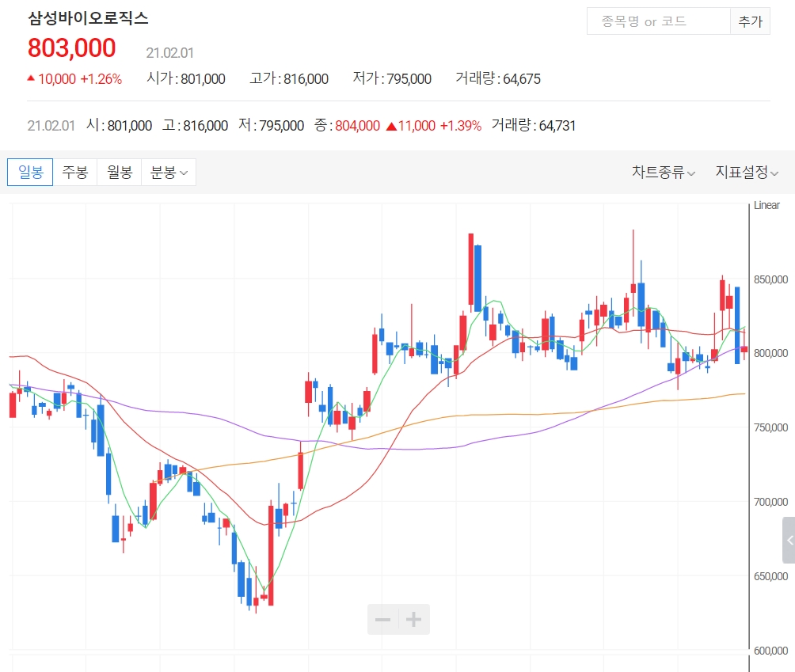
Task: Select the 일봉 daily chart tab
Action: pyautogui.click(x=30, y=173)
